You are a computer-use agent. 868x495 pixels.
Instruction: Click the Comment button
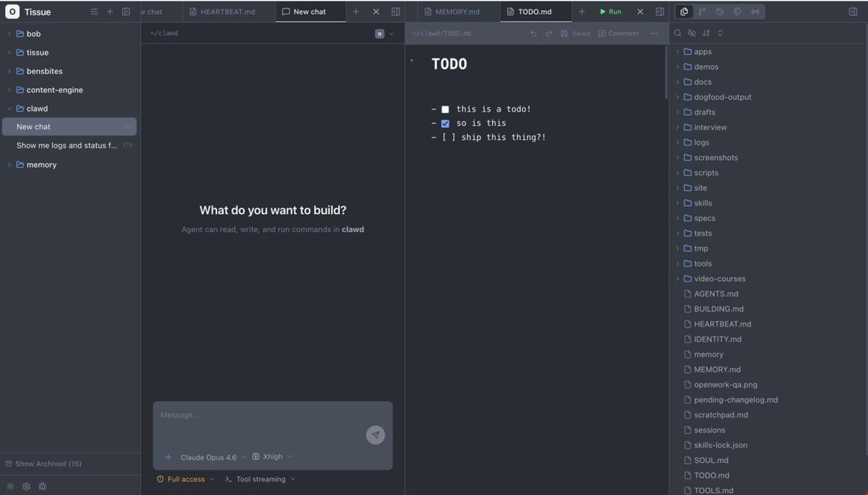point(618,33)
